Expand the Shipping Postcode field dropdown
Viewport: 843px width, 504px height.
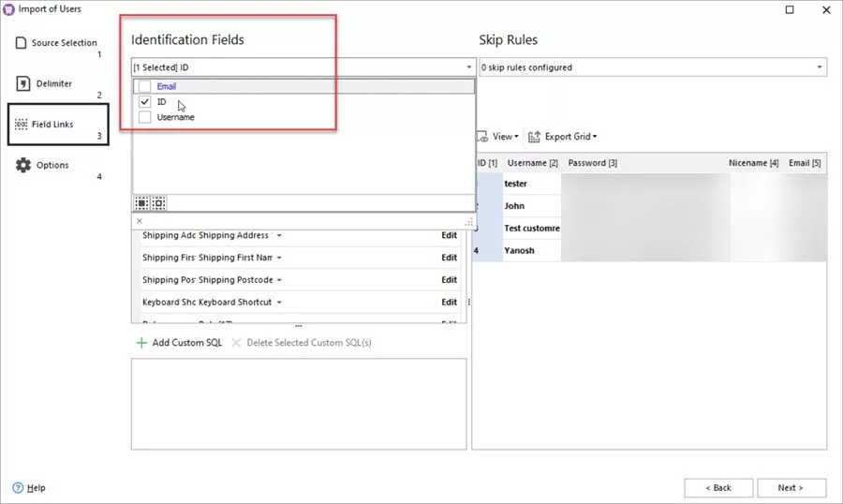point(279,280)
